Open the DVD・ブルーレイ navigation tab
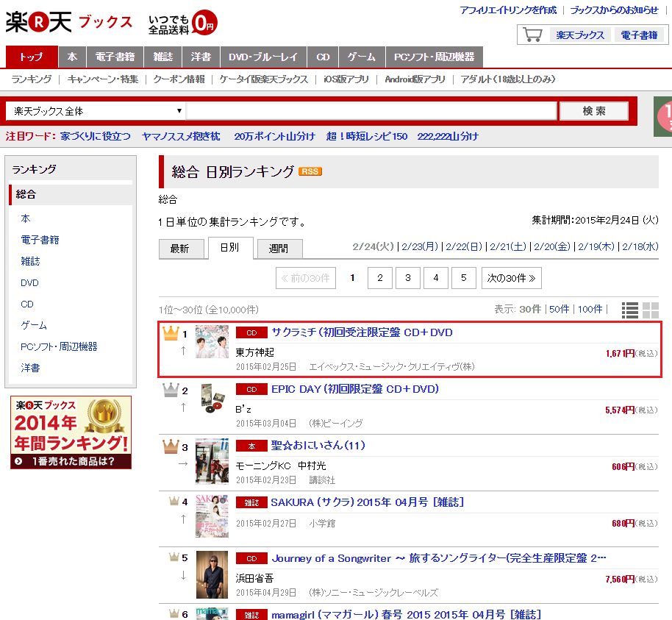This screenshot has height=620, width=672. (262, 57)
